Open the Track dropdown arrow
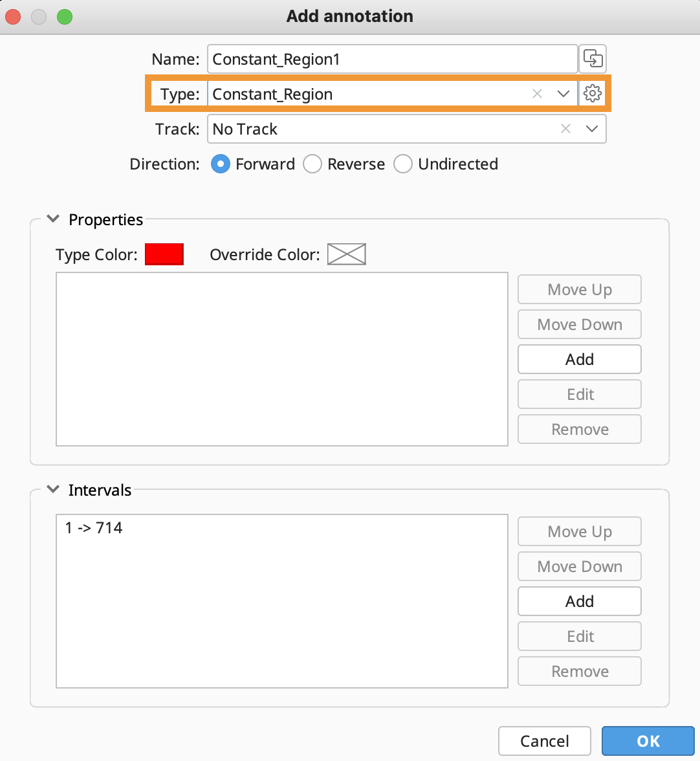Image resolution: width=700 pixels, height=761 pixels. 592,129
